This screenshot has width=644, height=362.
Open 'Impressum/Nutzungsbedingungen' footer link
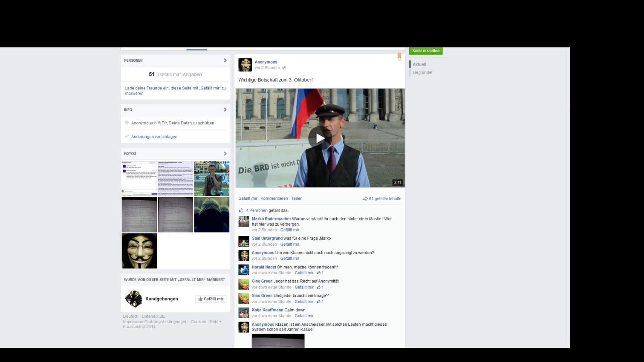[x=155, y=322]
